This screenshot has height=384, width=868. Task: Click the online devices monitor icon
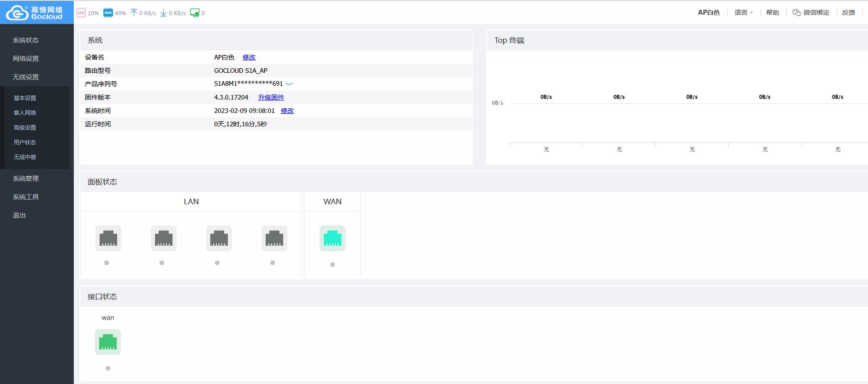[195, 13]
